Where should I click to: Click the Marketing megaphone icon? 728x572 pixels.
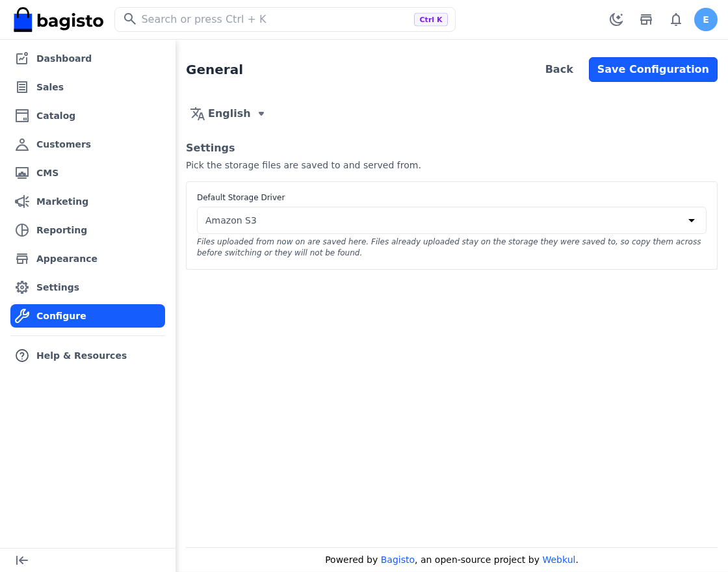click(x=22, y=201)
